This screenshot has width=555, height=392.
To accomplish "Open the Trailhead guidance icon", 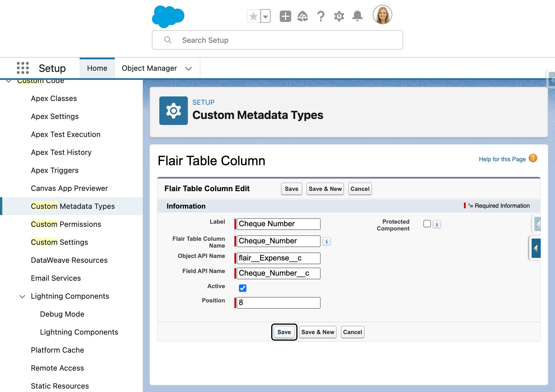I will pyautogui.click(x=303, y=16).
